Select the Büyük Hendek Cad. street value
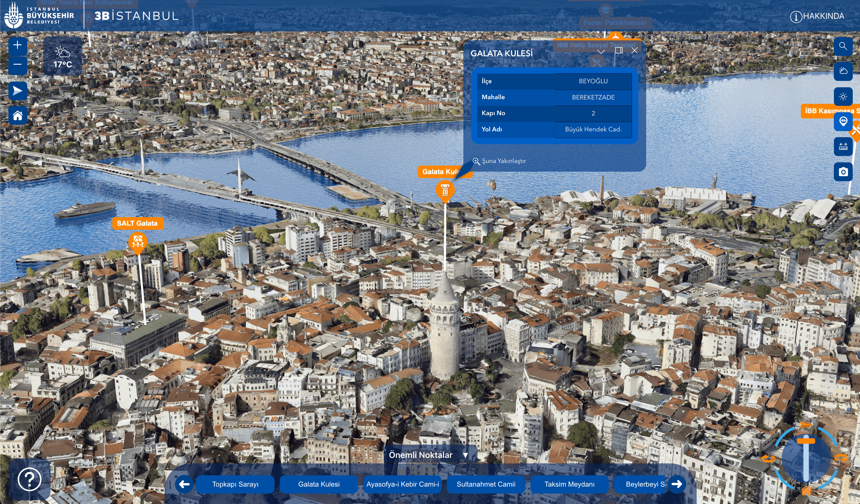 [593, 129]
